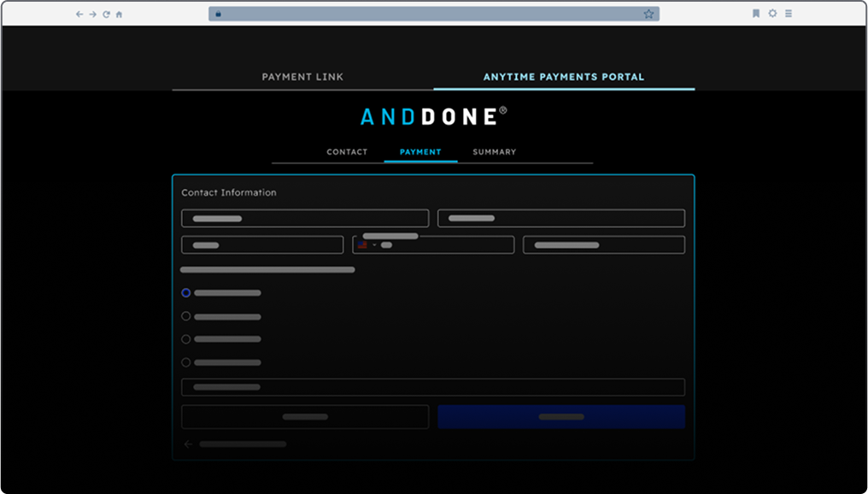Viewport: 868px width, 494px height.
Task: Click the browser forward arrow
Action: coord(93,15)
